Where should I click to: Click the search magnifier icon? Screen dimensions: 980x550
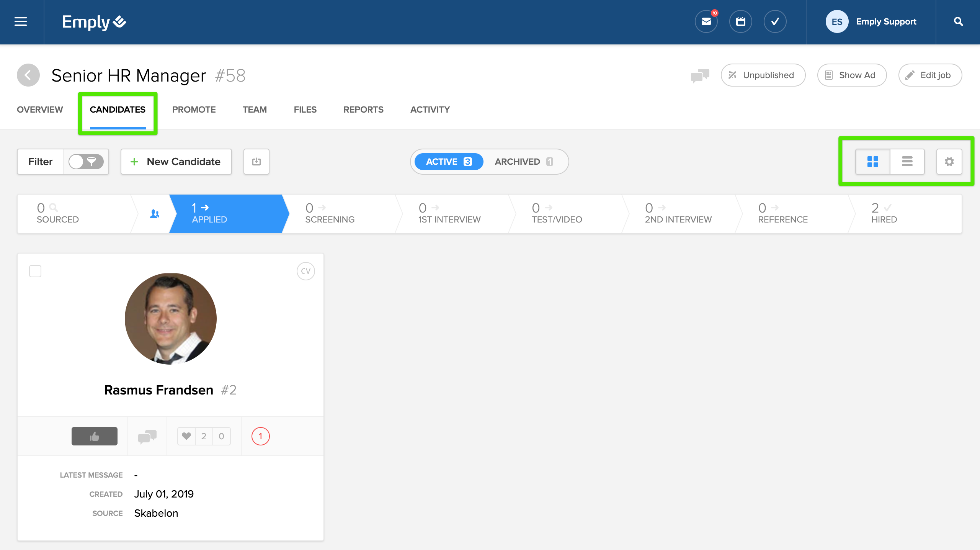tap(958, 22)
